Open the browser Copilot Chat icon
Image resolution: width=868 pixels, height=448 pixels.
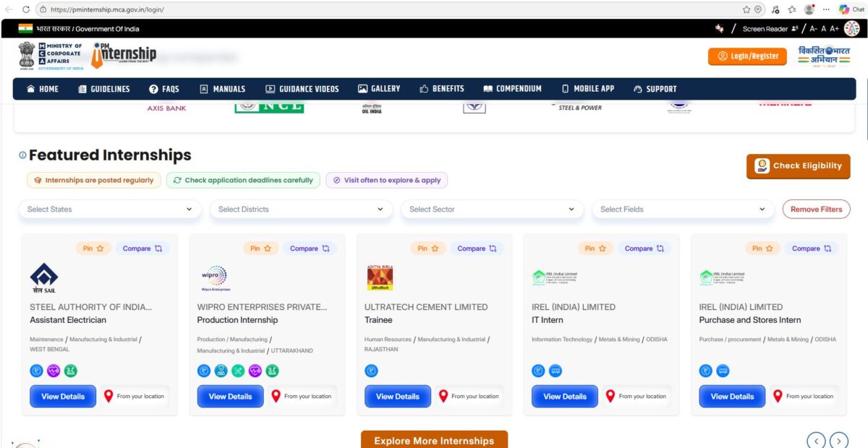pos(850,9)
